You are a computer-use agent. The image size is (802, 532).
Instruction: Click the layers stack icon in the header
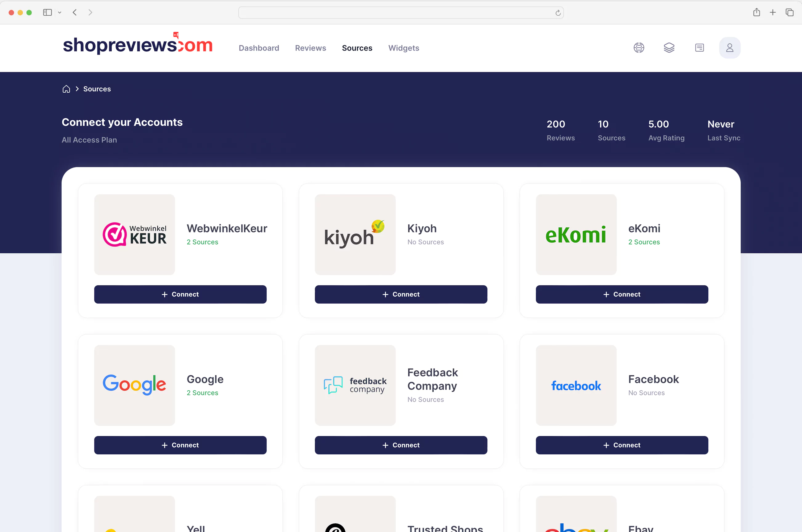(x=669, y=47)
